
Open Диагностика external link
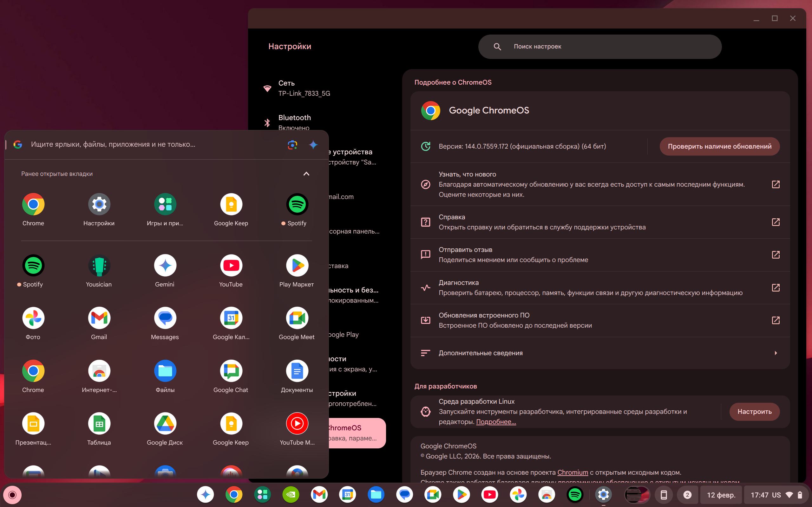(776, 288)
